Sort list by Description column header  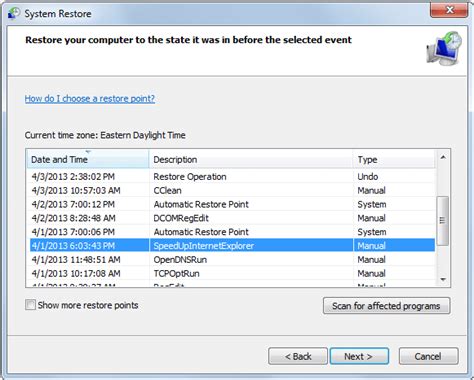tap(251, 159)
